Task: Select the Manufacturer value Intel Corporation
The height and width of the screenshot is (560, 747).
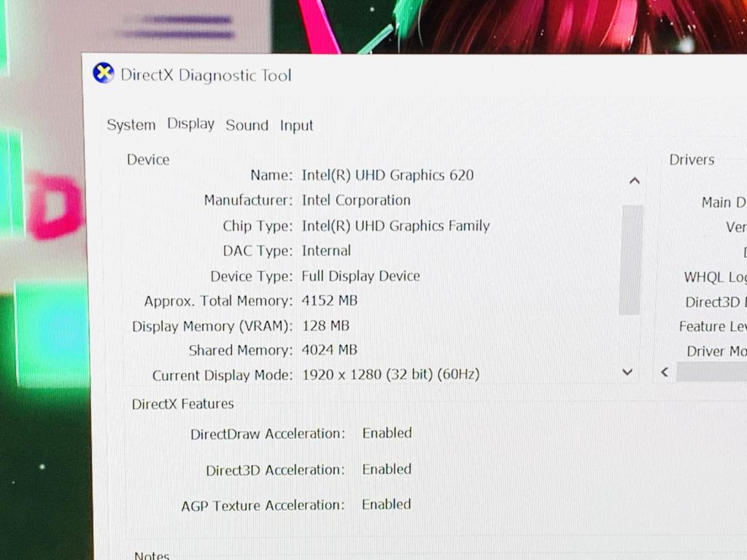Action: [x=356, y=201]
